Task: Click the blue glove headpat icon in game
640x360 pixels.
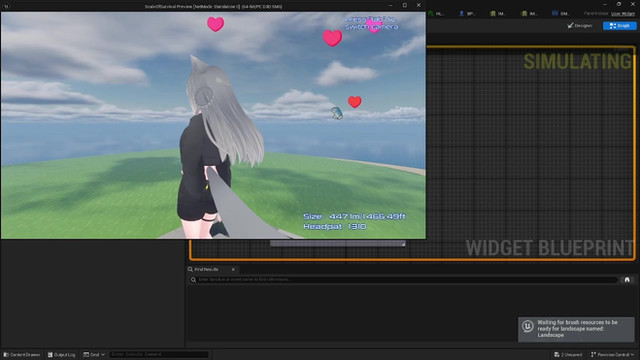Action: click(337, 113)
